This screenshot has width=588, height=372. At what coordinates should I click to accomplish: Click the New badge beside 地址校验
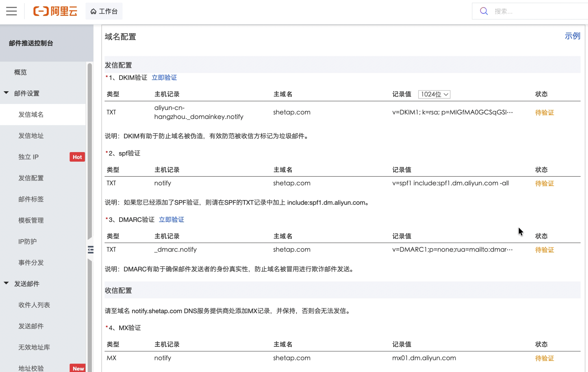coord(78,368)
